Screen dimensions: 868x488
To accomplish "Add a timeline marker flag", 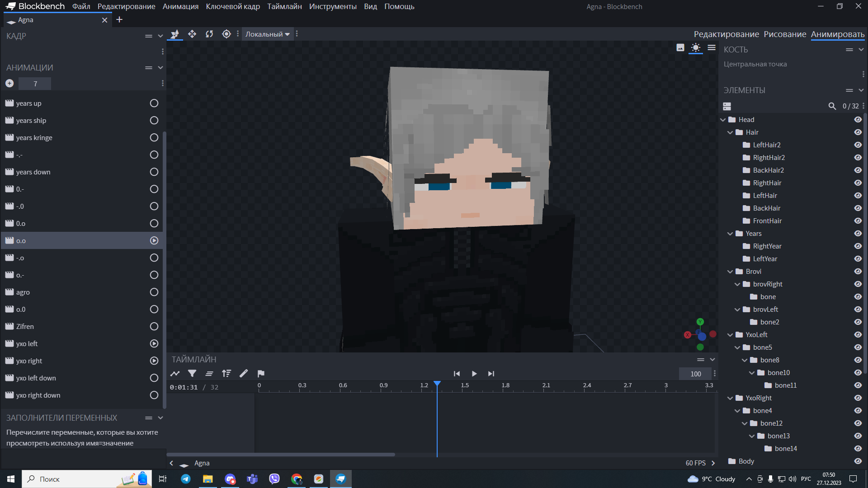I will coord(261,374).
